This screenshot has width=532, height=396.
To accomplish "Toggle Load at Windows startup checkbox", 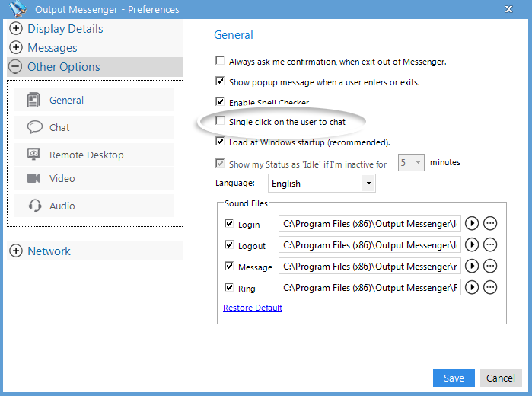I will click(220, 141).
